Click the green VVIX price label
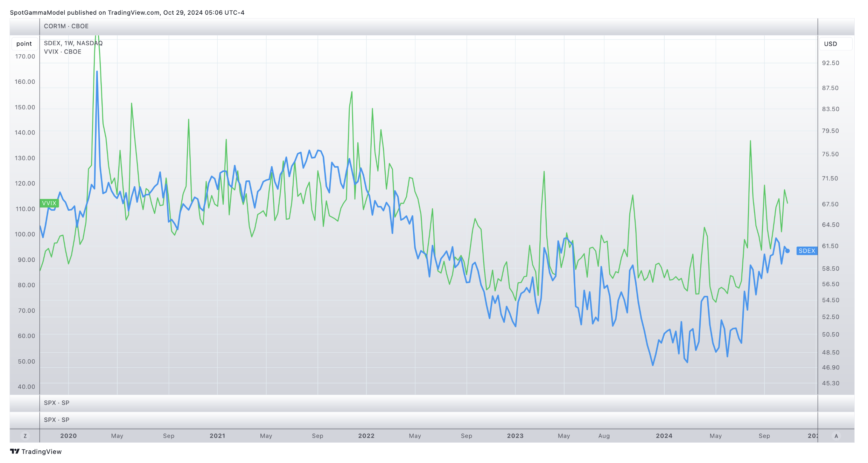Image resolution: width=868 pixels, height=463 pixels. tap(49, 203)
